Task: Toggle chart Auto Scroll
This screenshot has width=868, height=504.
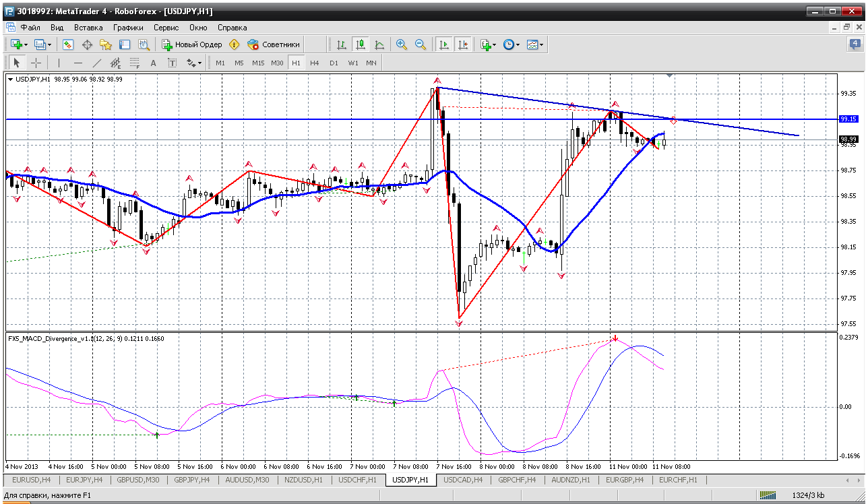Action: pos(443,44)
